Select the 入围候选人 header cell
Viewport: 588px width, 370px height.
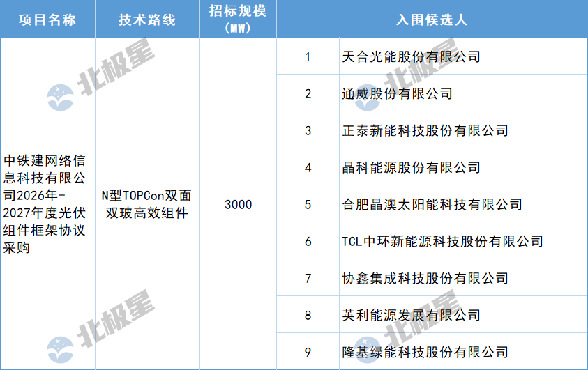tap(432, 19)
